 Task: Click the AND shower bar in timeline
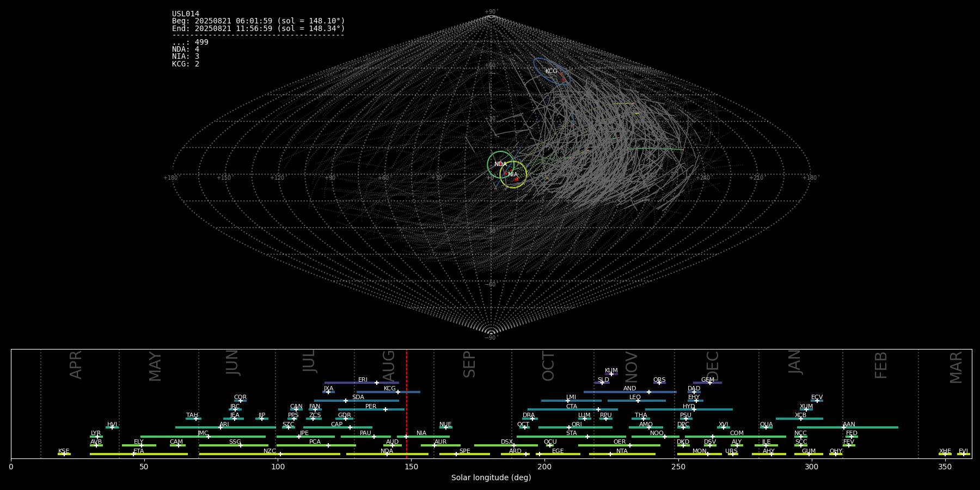(630, 392)
